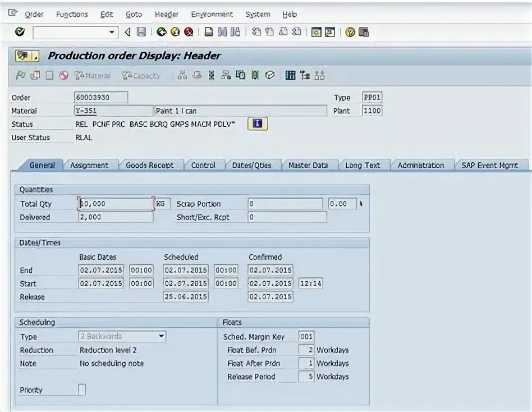
Task: Open the Order menu
Action: 34,14
